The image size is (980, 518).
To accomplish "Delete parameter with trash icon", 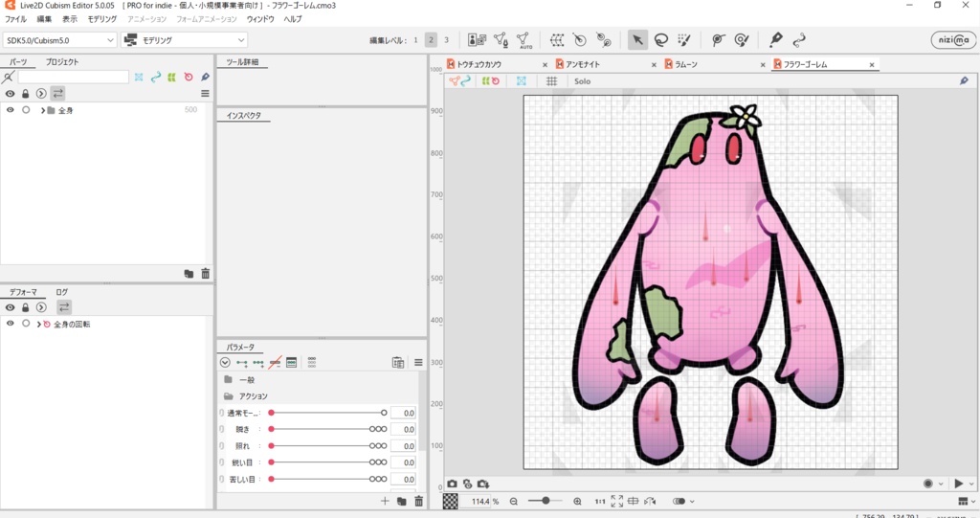I will tap(419, 501).
